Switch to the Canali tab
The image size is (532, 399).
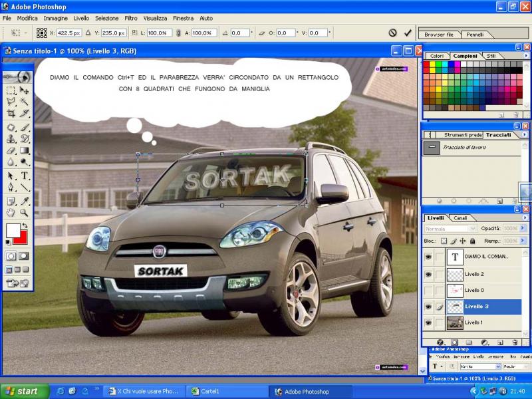[460, 218]
